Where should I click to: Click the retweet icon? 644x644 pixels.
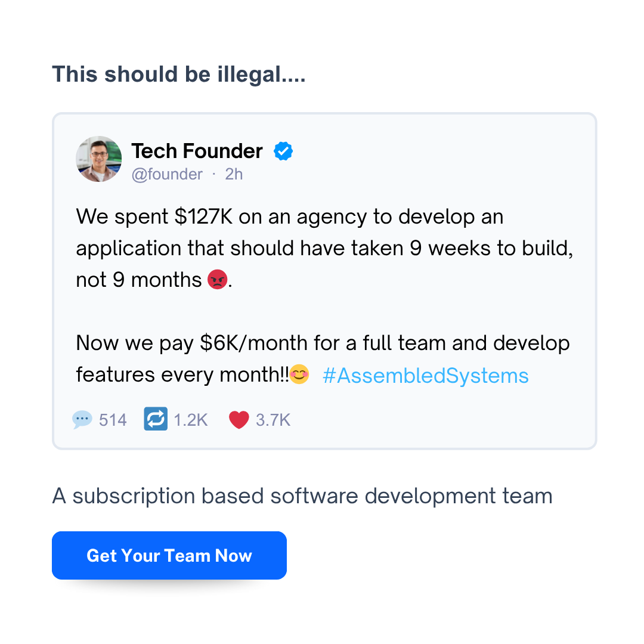coord(155,419)
